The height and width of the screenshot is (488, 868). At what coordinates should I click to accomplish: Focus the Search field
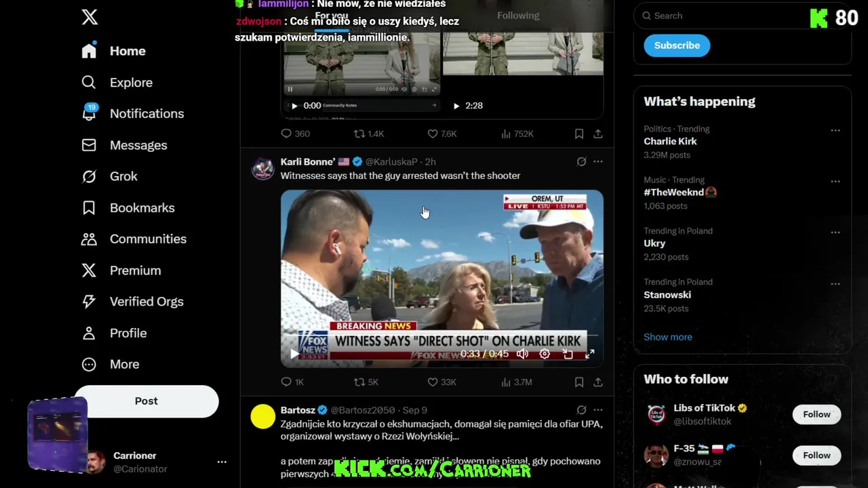[x=743, y=16]
